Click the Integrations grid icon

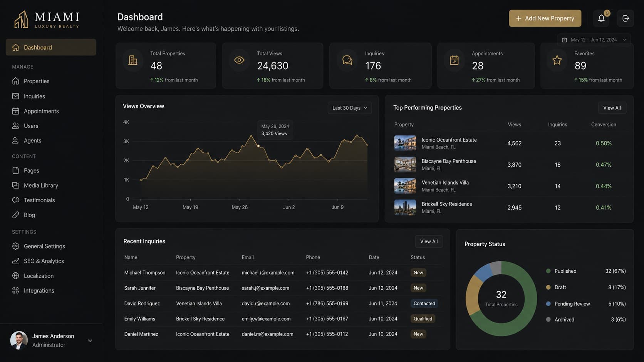pos(15,290)
